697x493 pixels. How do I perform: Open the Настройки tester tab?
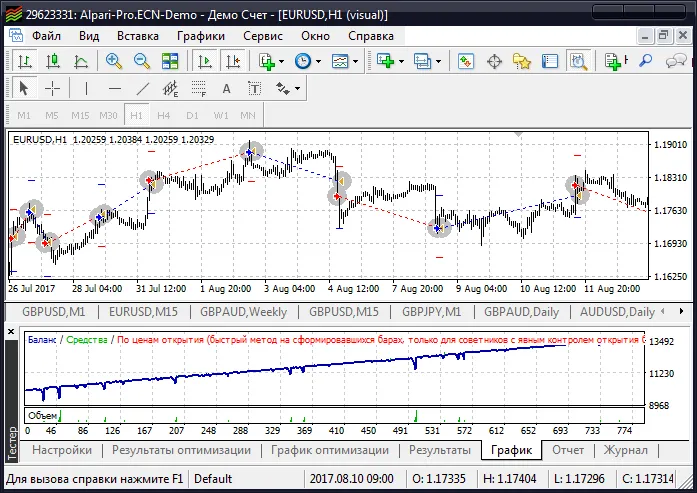pyautogui.click(x=62, y=450)
